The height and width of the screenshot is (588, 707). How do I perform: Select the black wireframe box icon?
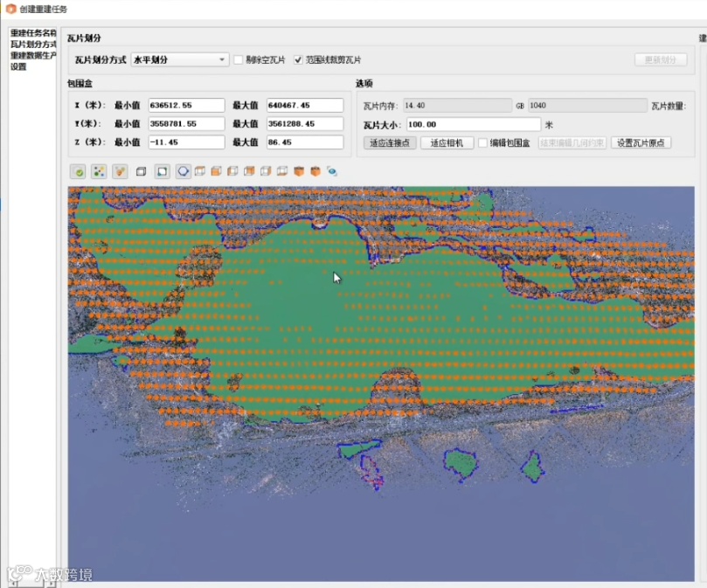(142, 172)
